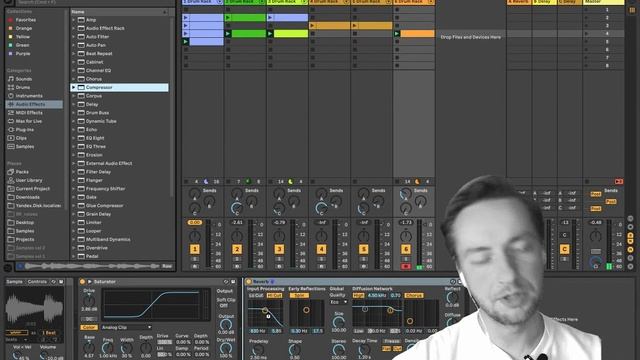
Task: Toggle track 3 activator button
Action: click(279, 249)
